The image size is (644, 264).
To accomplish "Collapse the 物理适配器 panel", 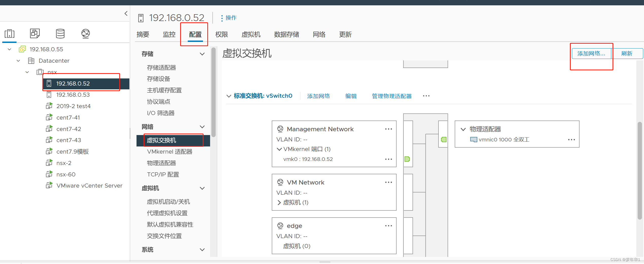I will [463, 129].
